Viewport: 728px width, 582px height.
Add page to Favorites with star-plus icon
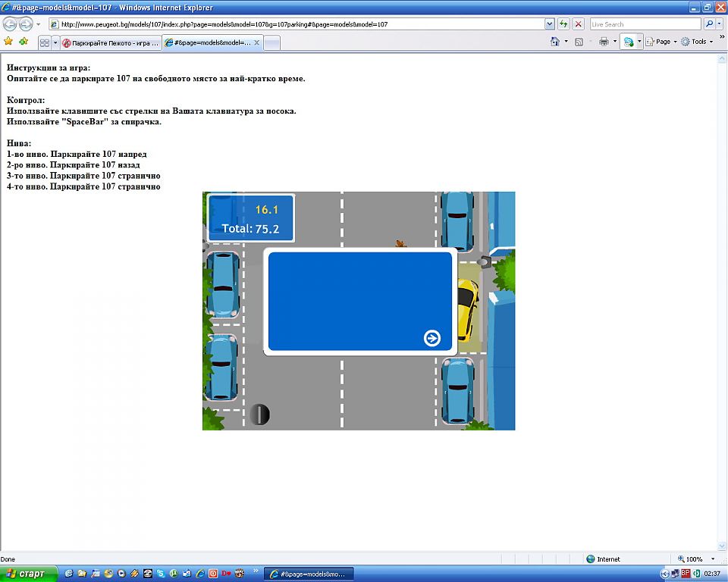(x=24, y=42)
